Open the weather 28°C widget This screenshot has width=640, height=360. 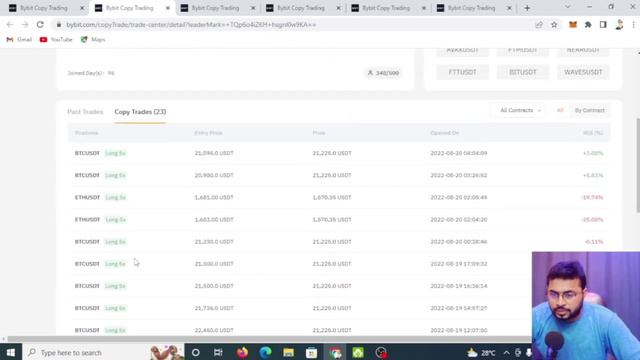coord(482,352)
